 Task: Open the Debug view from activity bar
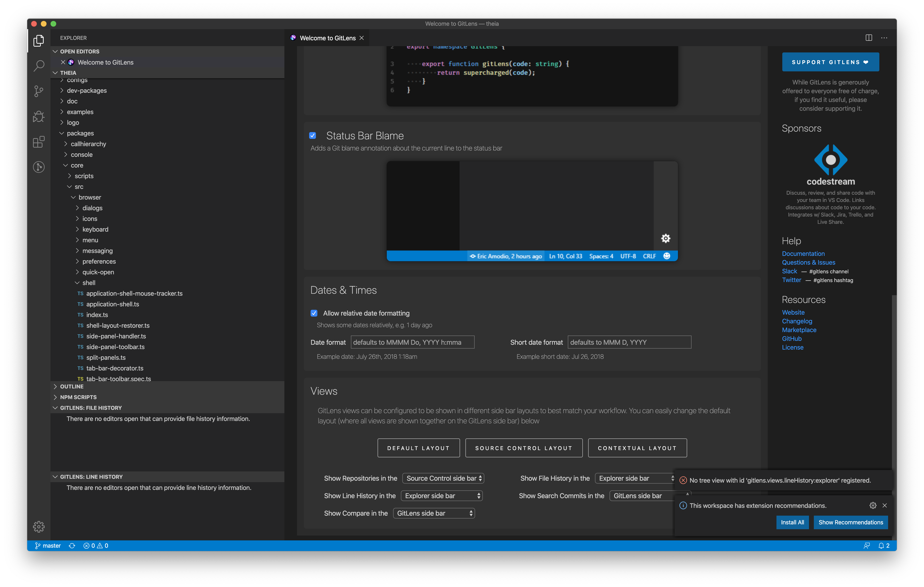tap(38, 116)
